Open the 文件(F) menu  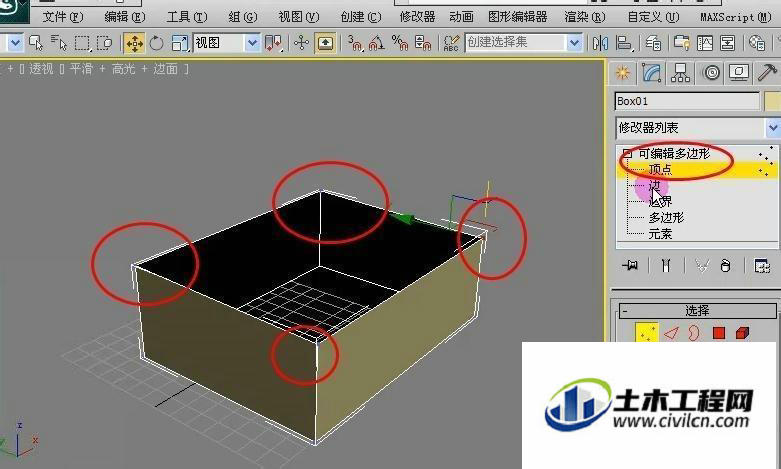(63, 17)
